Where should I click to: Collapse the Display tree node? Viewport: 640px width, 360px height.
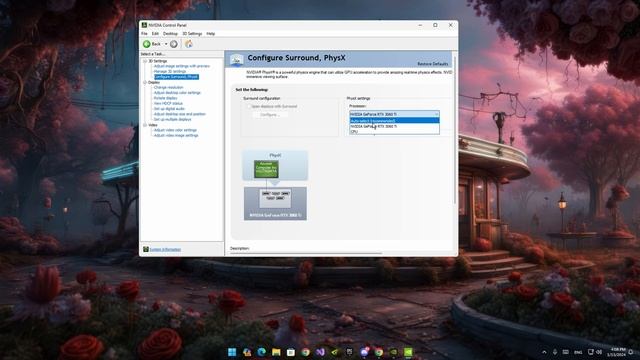coord(145,82)
